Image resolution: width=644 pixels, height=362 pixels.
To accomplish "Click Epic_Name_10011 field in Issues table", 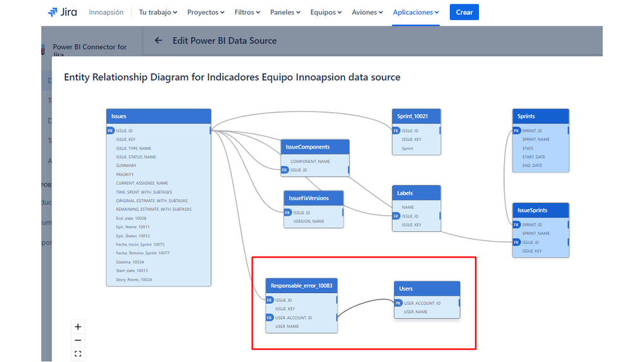I will 133,227.
